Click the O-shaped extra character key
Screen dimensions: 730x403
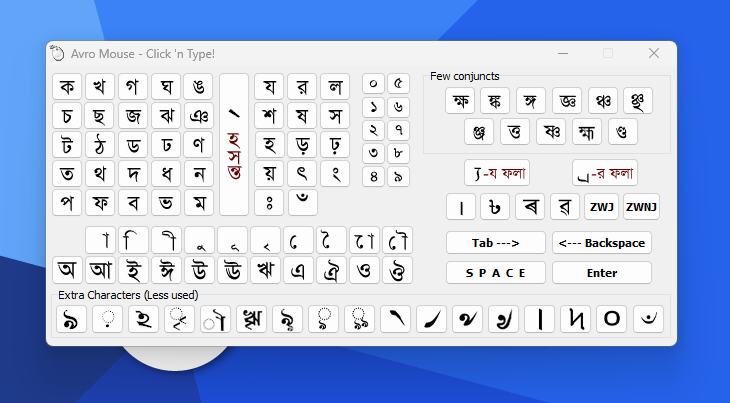(612, 319)
